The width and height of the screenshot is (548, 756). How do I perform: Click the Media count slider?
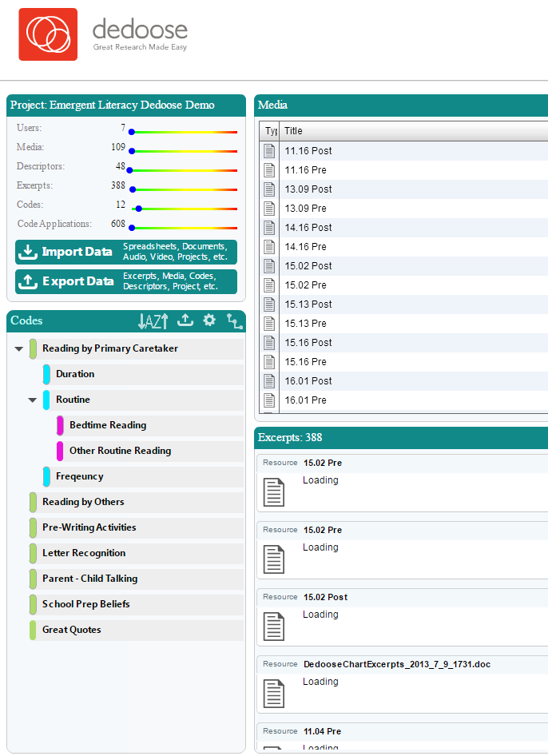183,151
